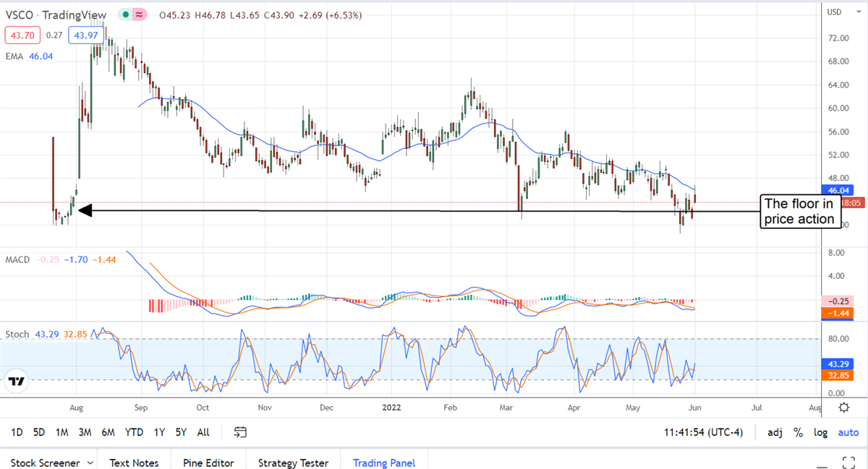Click the 43.97 buy price button
This screenshot has width=868, height=469.
[85, 34]
